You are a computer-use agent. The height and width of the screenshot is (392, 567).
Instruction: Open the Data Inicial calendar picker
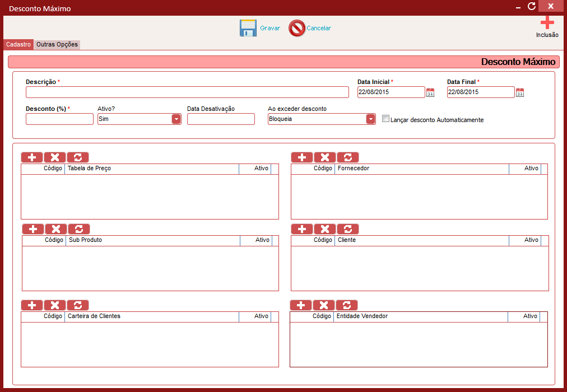tap(430, 92)
